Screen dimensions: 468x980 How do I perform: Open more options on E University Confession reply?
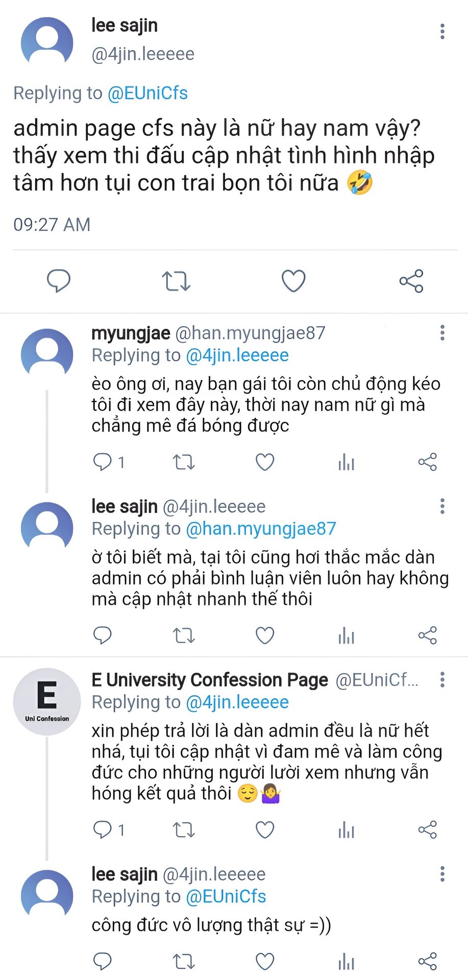click(442, 679)
